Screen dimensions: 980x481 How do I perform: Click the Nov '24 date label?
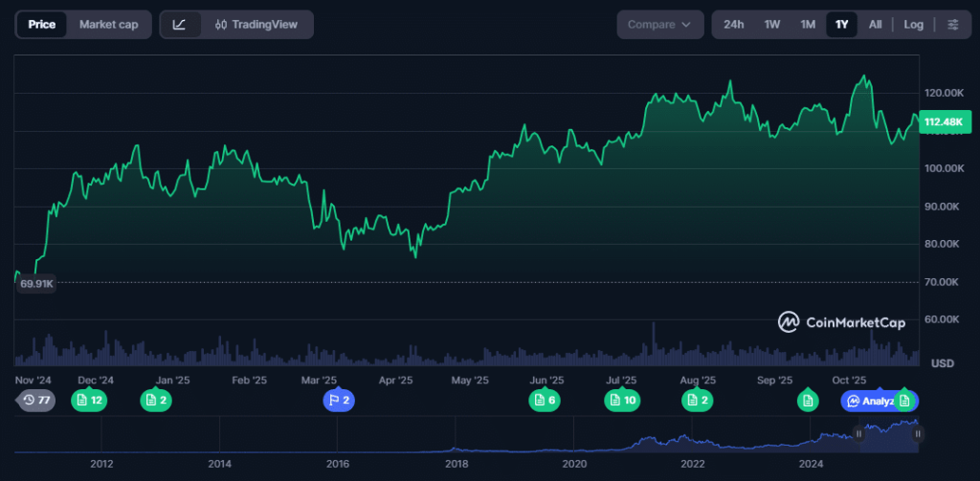[33, 380]
